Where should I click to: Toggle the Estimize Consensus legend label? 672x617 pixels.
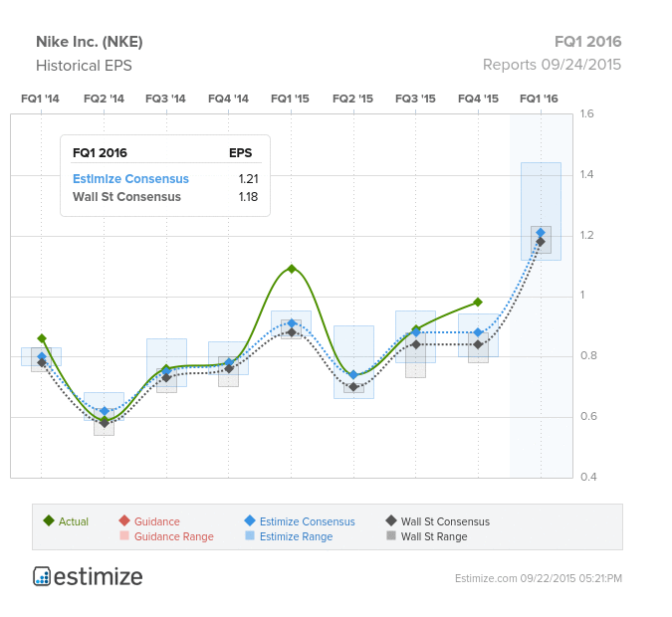[308, 521]
